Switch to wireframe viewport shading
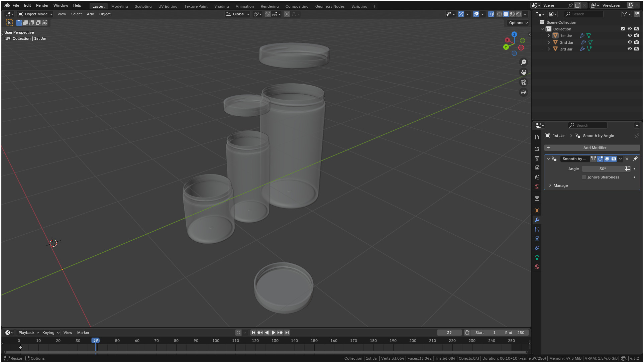Image resolution: width=644 pixels, height=363 pixels. click(500, 14)
